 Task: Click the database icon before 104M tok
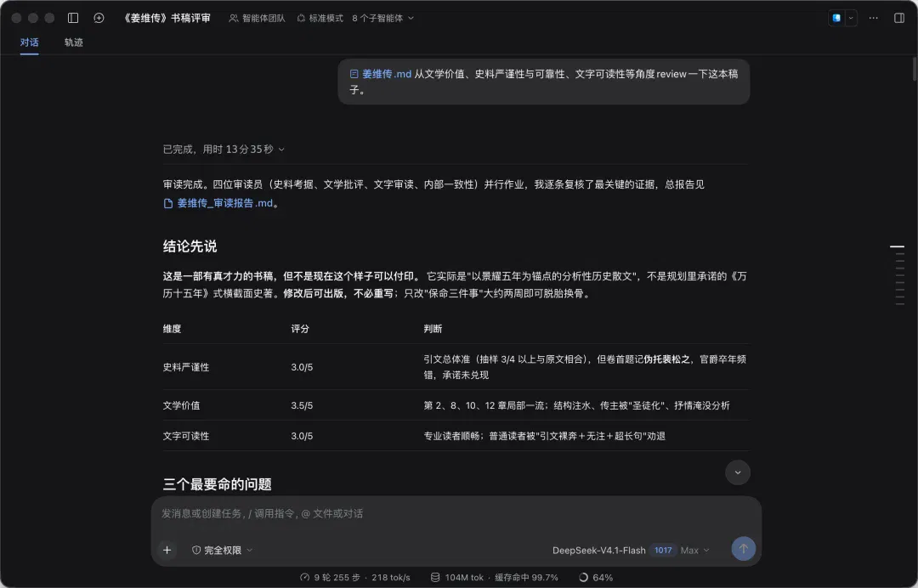pos(435,578)
